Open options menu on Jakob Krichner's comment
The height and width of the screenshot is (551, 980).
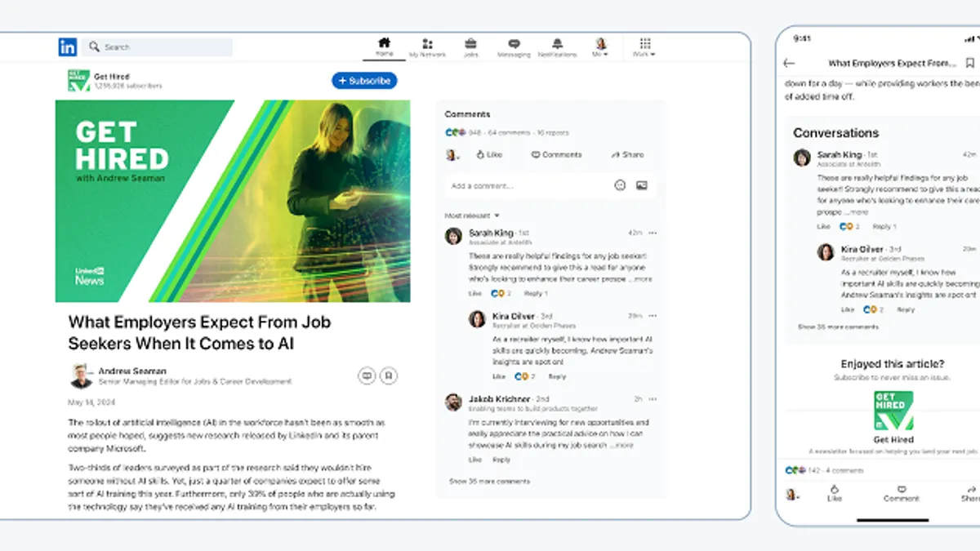coord(653,399)
